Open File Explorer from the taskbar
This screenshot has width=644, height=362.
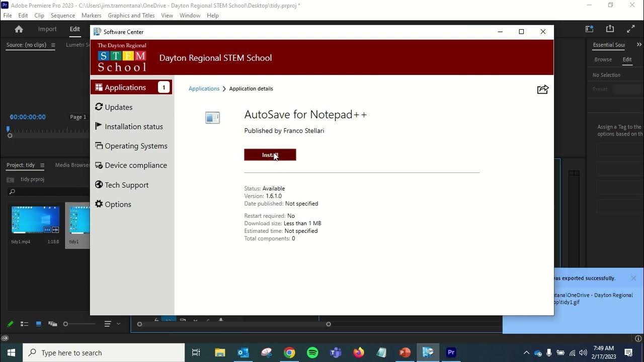pyautogui.click(x=220, y=352)
